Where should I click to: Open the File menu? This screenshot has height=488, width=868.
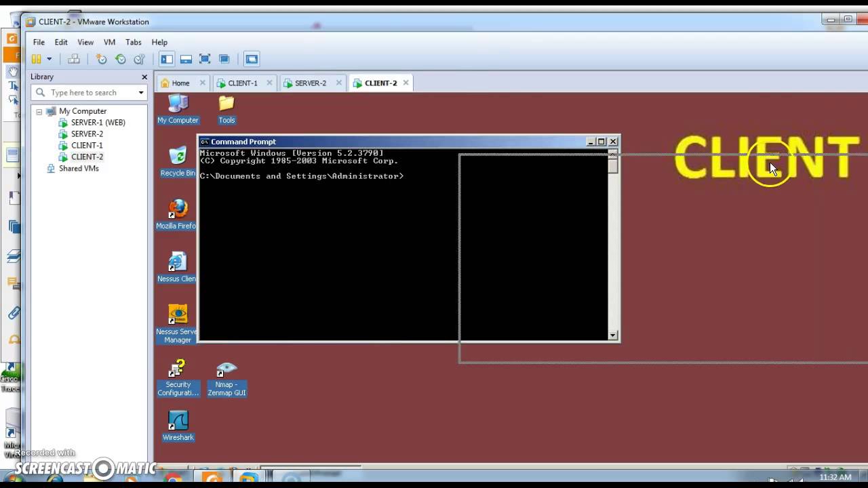coord(39,42)
